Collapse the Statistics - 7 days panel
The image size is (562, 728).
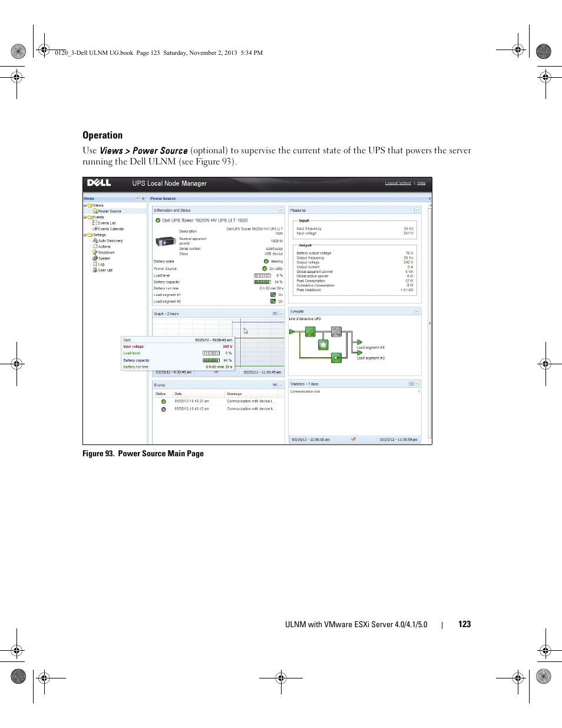point(416,384)
